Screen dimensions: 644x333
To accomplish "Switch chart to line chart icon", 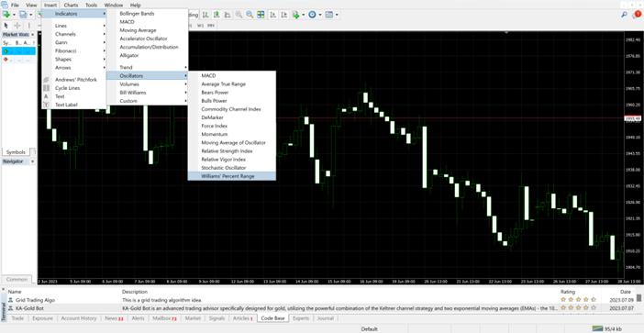I will [227, 15].
